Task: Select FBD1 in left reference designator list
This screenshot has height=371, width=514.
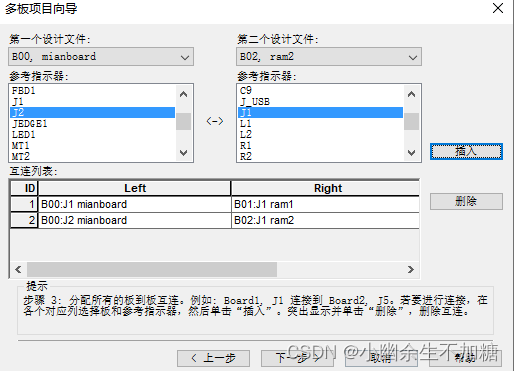Action: pyautogui.click(x=92, y=90)
